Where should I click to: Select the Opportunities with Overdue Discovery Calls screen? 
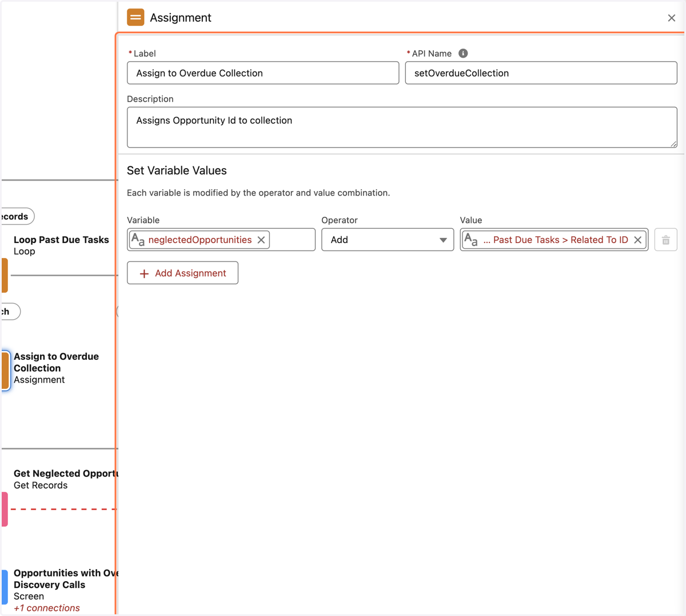coord(65,584)
